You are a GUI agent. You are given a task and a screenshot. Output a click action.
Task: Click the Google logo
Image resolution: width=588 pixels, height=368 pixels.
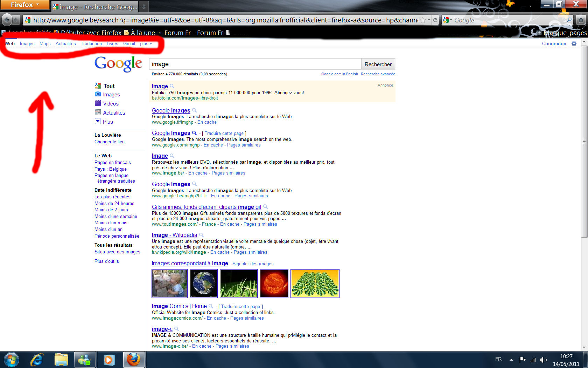118,64
